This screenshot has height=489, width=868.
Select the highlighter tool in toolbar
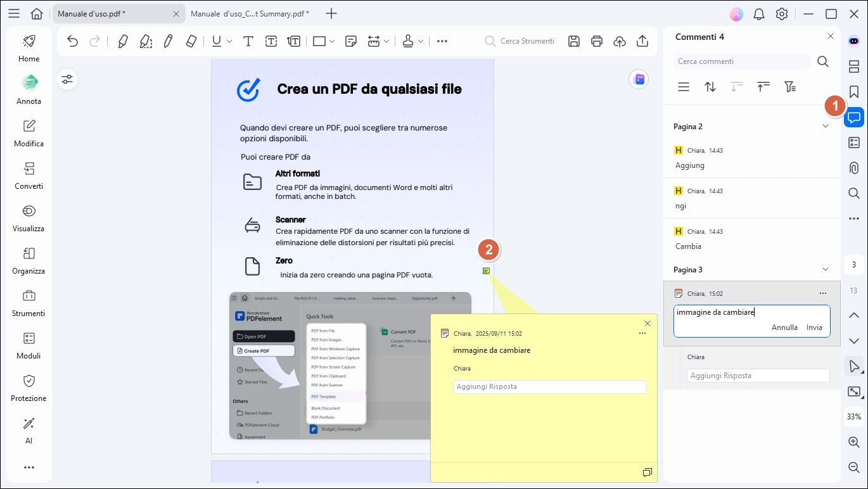tap(122, 41)
